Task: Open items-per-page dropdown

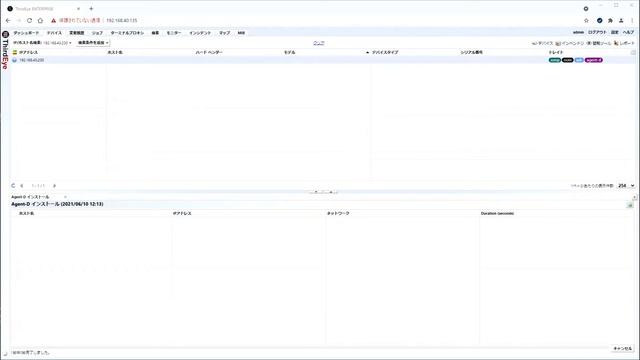Action: coord(626,186)
